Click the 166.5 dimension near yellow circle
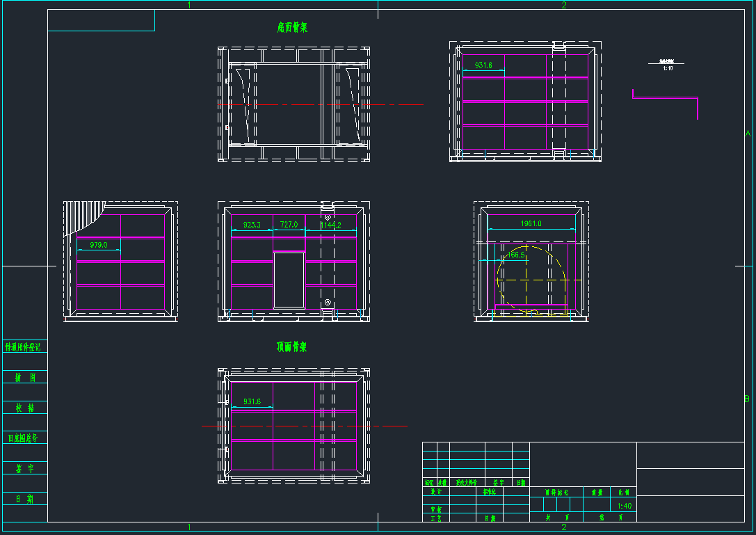Screen dimensions: 756x535 (x=516, y=256)
